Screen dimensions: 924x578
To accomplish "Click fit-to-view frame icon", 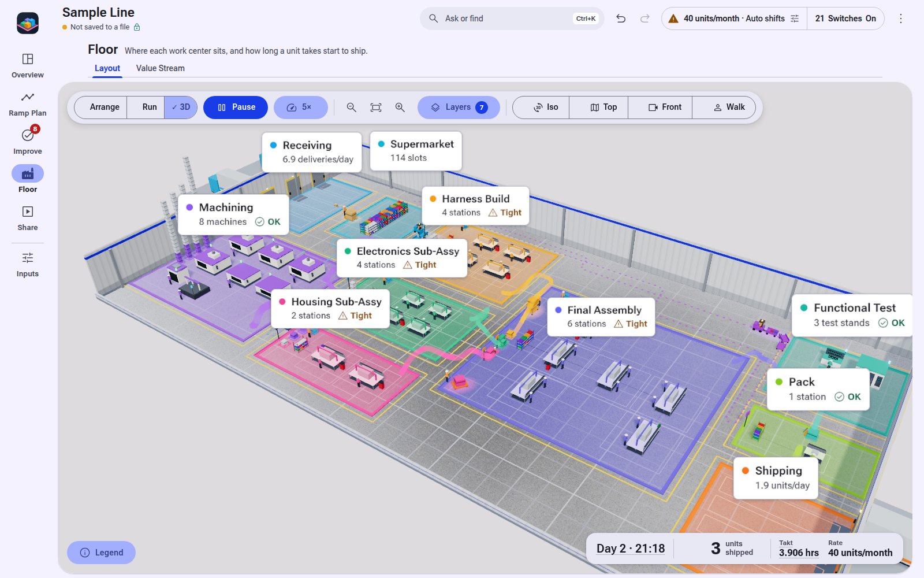I will coord(376,108).
